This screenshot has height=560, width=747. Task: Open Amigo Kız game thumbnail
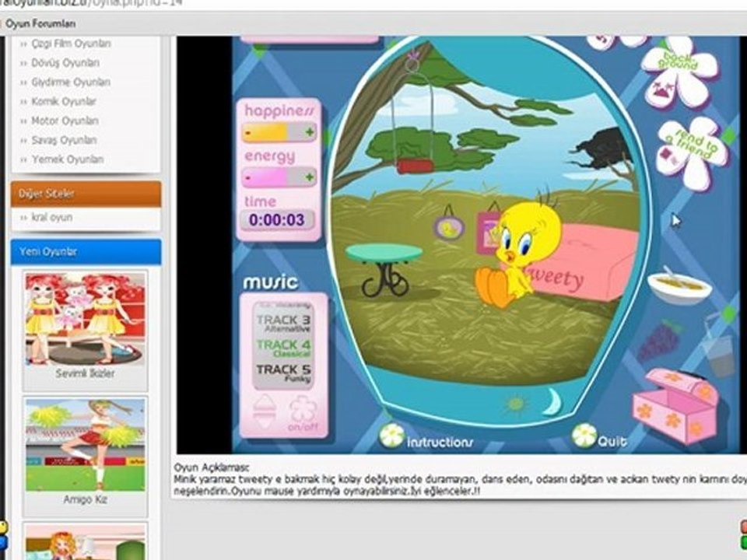(86, 445)
